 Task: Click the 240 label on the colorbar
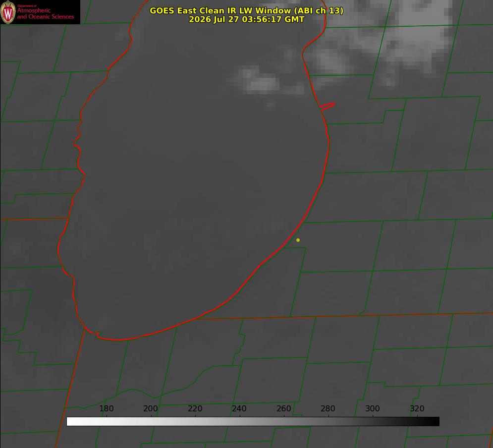[x=239, y=408]
